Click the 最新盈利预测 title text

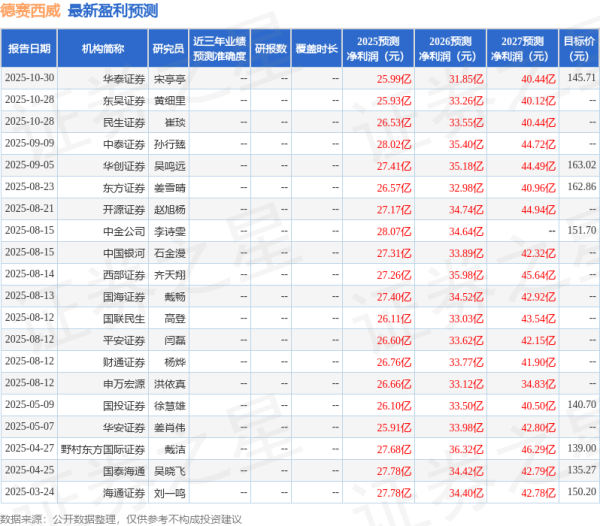113,10
